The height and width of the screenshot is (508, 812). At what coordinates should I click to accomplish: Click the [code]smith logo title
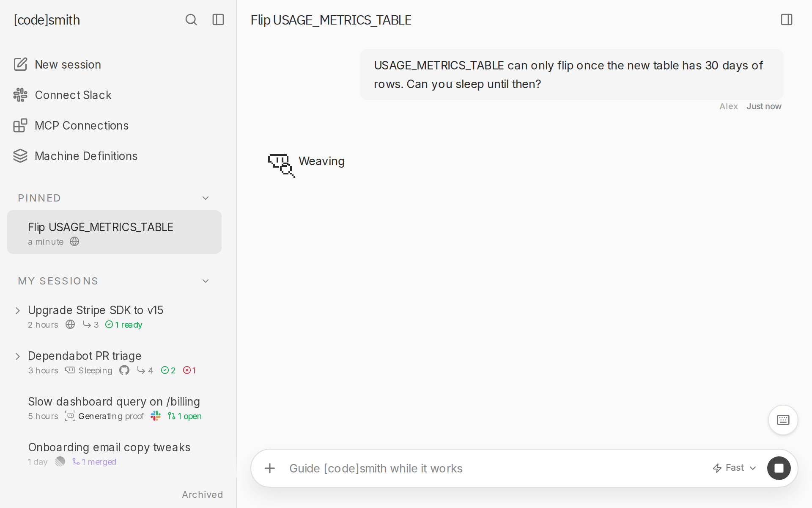pos(47,20)
